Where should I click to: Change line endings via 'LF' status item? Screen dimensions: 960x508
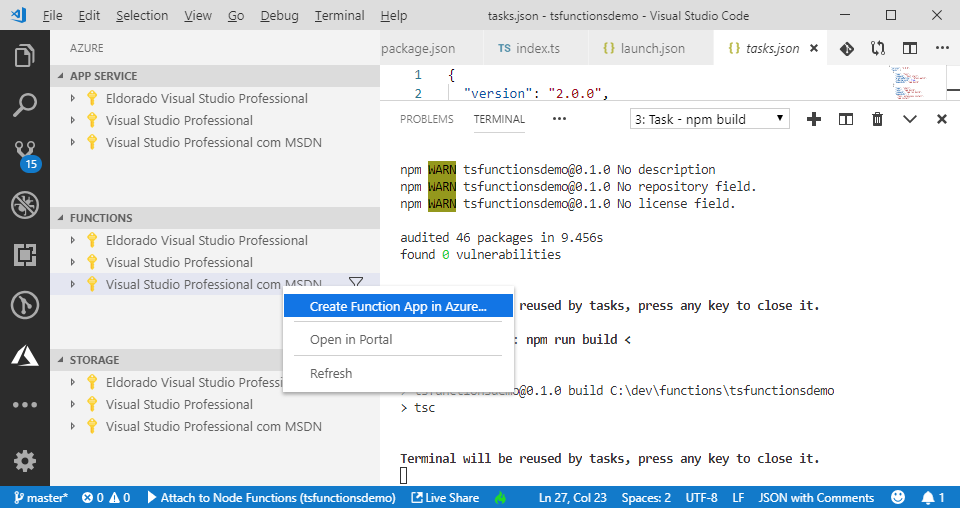738,498
